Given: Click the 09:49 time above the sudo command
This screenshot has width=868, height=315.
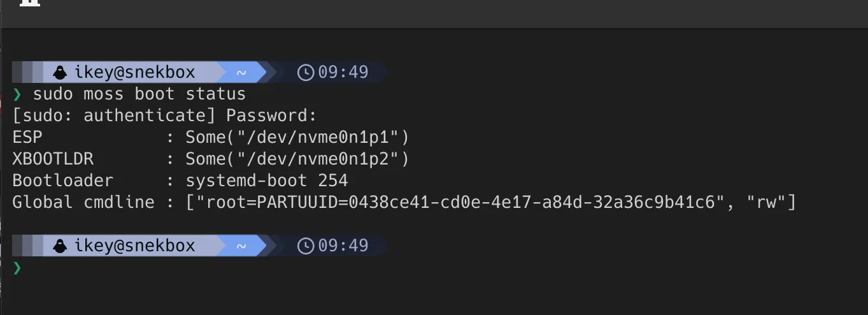Looking at the screenshot, I should pos(343,72).
